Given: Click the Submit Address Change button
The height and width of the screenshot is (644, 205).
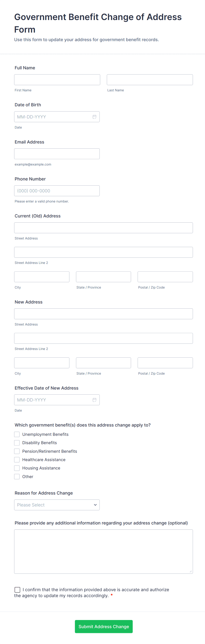Looking at the screenshot, I should click(x=104, y=626).
